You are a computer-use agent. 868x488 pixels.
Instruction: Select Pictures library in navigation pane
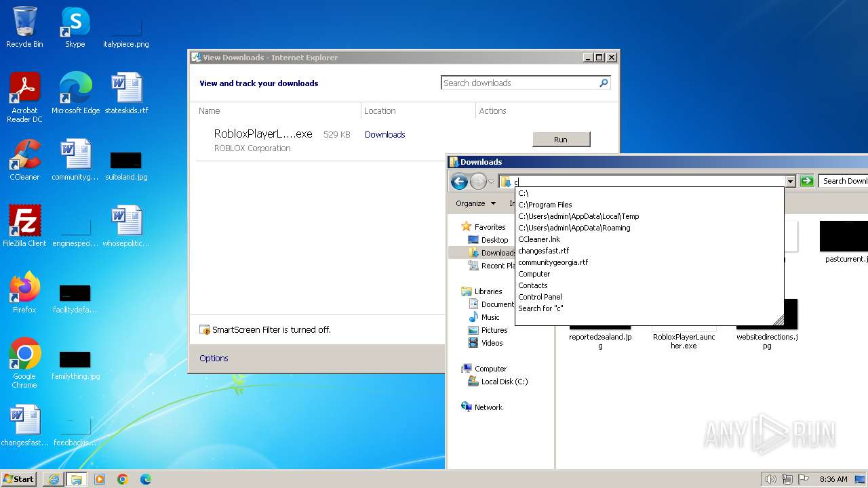(488, 330)
